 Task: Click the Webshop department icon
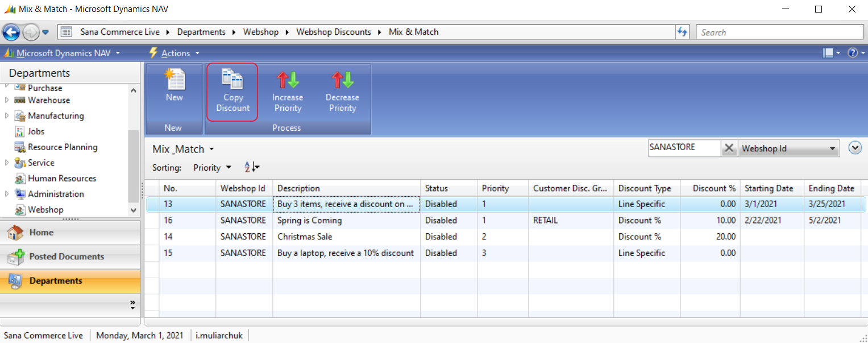tap(20, 210)
